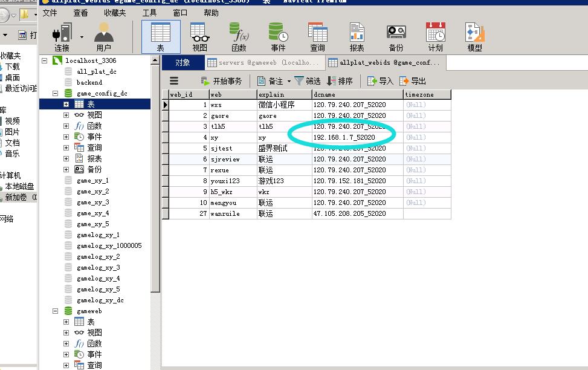
Task: Open the 收藏夹 (Favorites) menu
Action: (x=115, y=13)
